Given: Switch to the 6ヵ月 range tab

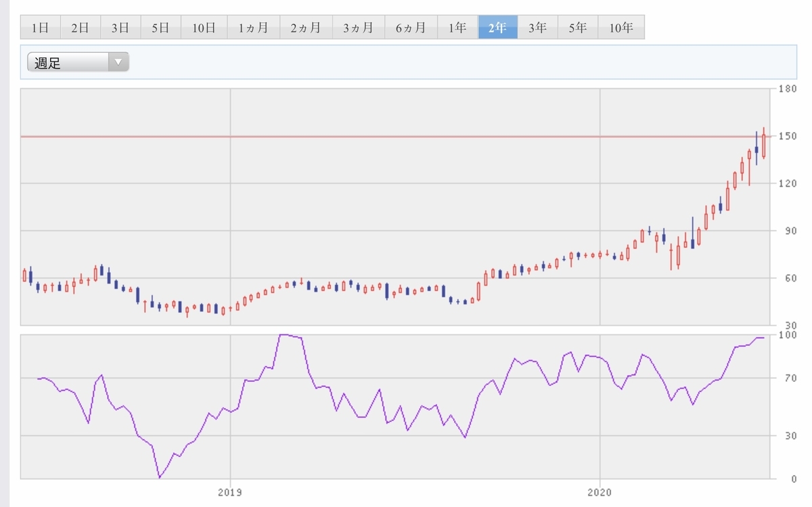Looking at the screenshot, I should click(411, 28).
